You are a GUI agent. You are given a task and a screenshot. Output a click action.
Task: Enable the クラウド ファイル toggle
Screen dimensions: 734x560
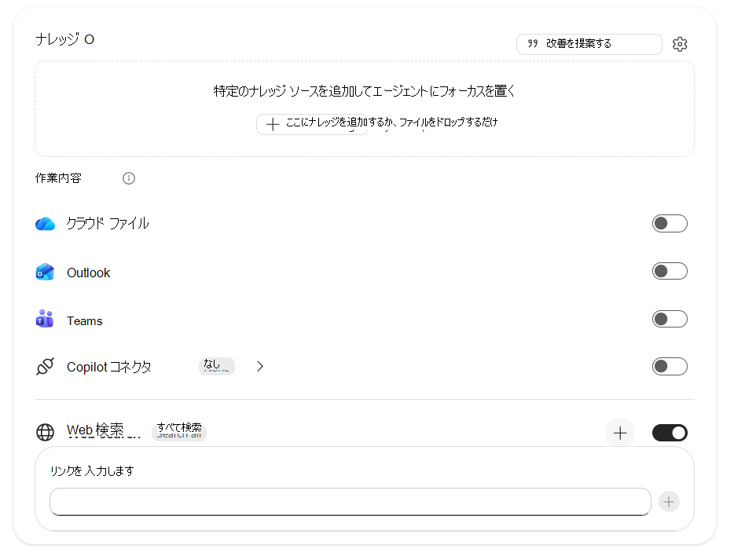point(670,224)
